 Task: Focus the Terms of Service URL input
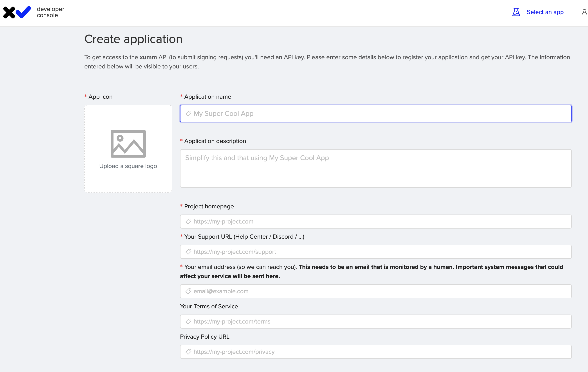pos(375,322)
